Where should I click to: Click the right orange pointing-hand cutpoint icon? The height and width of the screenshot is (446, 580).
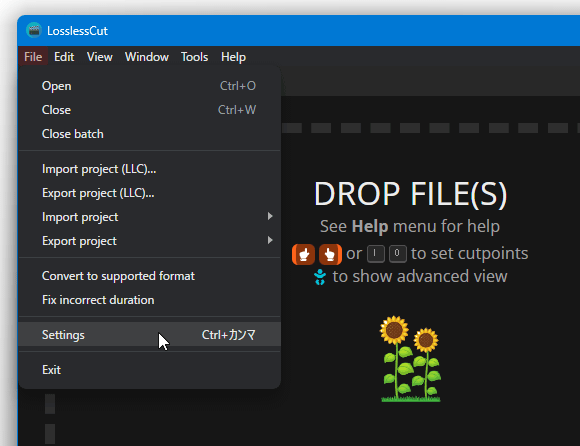point(330,254)
